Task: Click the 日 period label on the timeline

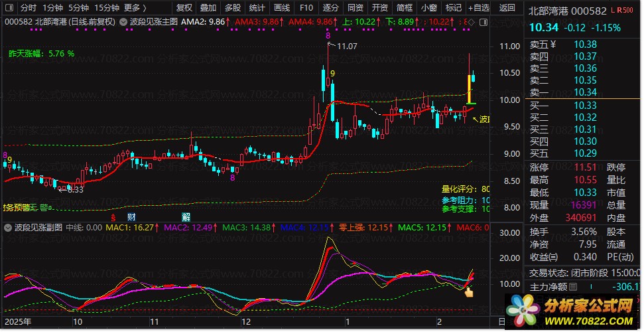Action: 501,322
